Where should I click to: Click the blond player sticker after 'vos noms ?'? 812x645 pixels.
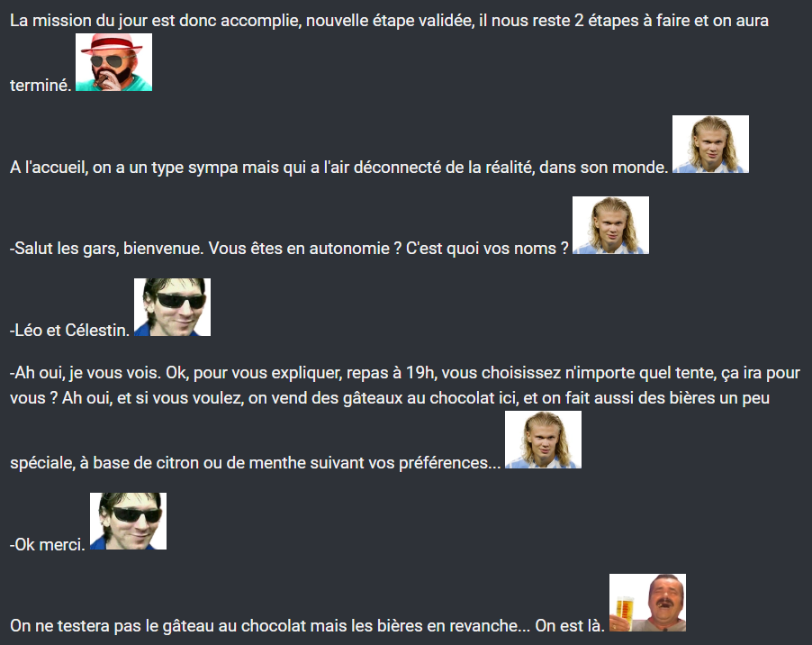[x=610, y=225]
